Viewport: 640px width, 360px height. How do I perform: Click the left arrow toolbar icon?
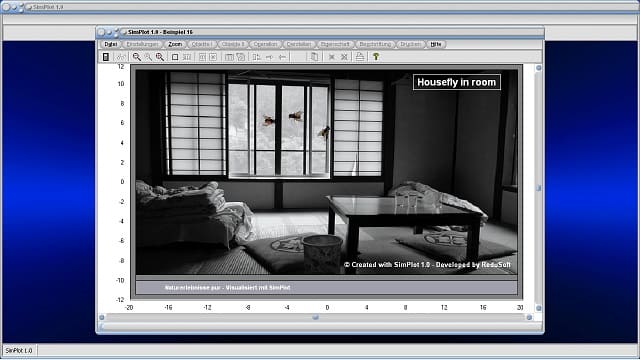click(282, 57)
